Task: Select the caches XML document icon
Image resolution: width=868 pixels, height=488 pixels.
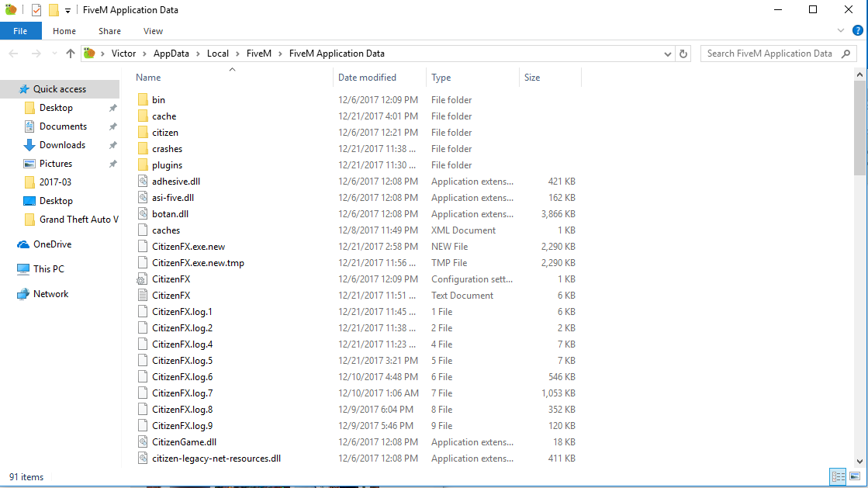Action: pyautogui.click(x=143, y=230)
